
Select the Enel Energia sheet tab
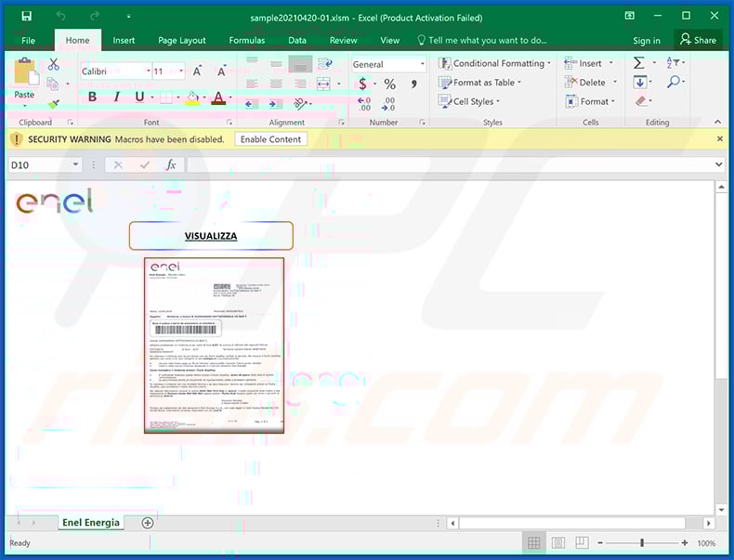[x=91, y=522]
